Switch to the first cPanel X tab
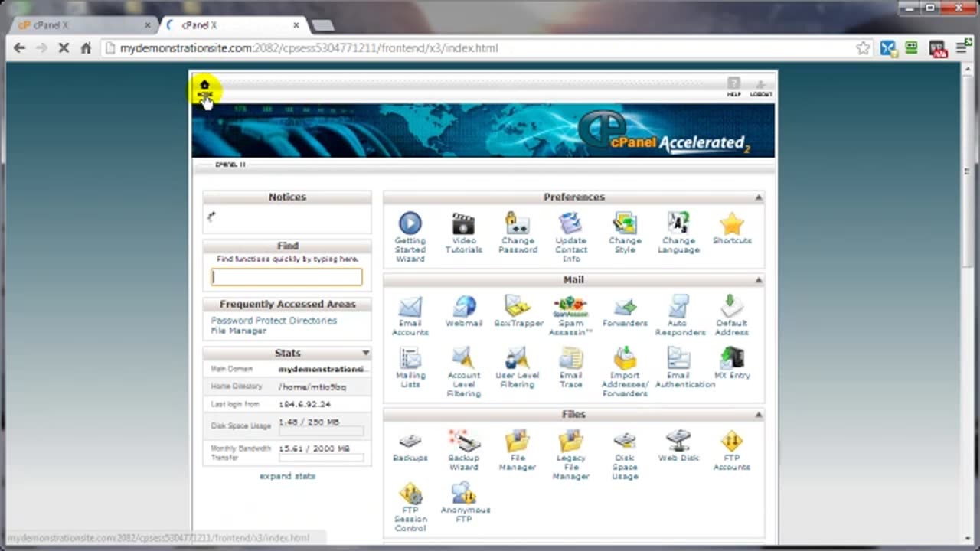 [x=81, y=25]
